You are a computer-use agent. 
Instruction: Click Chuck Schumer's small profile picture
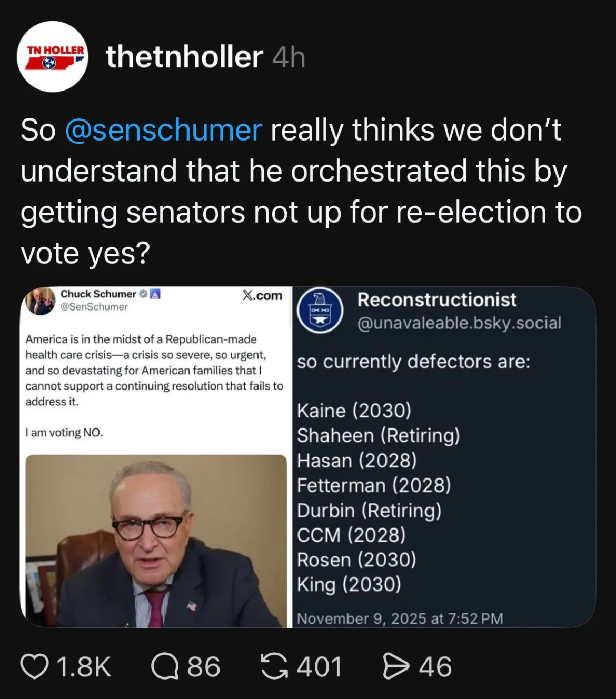pyautogui.click(x=41, y=301)
